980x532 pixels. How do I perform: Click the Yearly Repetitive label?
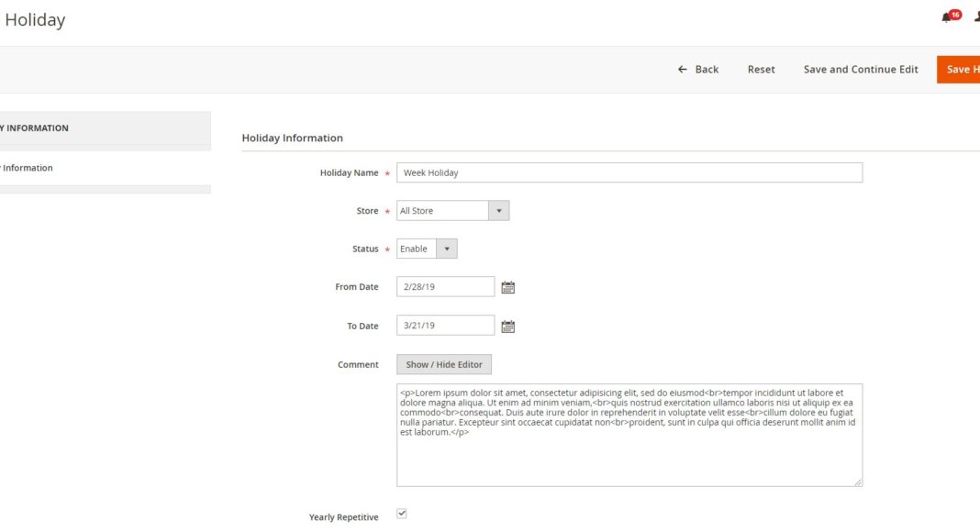(x=344, y=517)
